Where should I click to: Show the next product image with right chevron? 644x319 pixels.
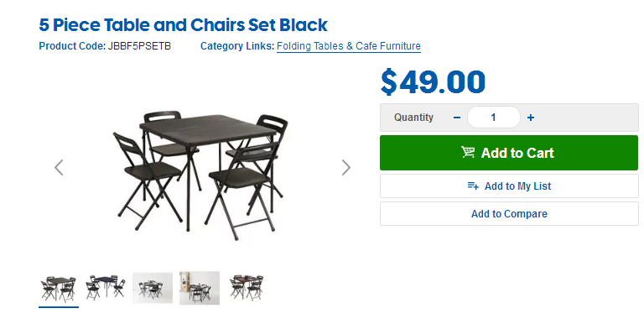point(346,167)
